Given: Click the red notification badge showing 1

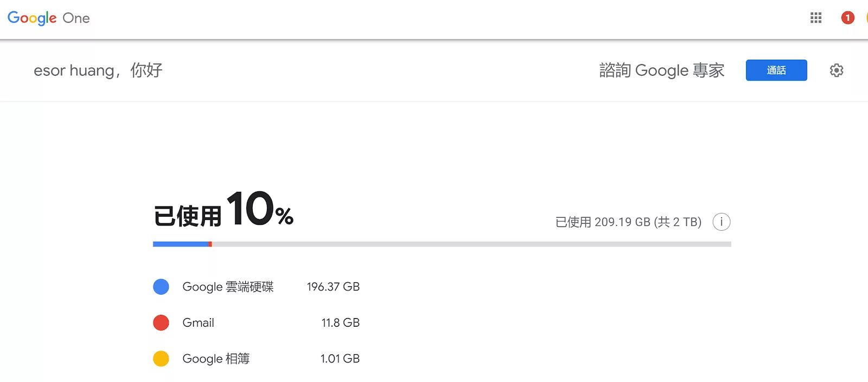Looking at the screenshot, I should pyautogui.click(x=848, y=18).
